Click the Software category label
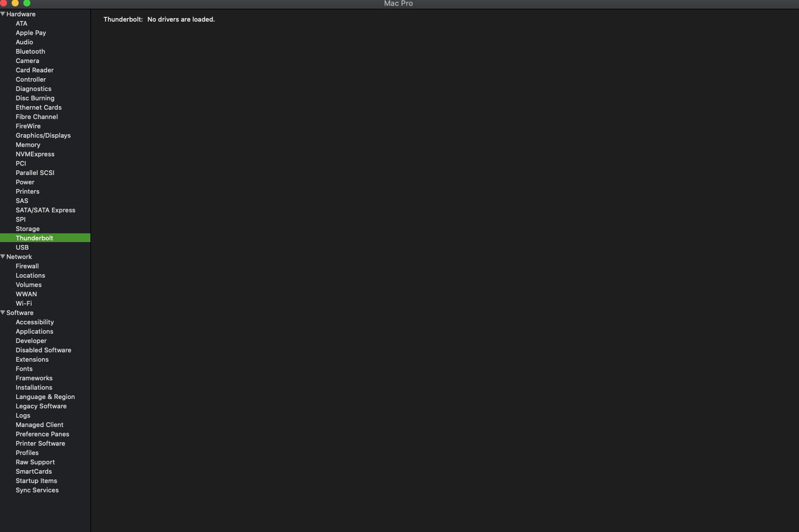This screenshot has width=799, height=532. coord(20,313)
